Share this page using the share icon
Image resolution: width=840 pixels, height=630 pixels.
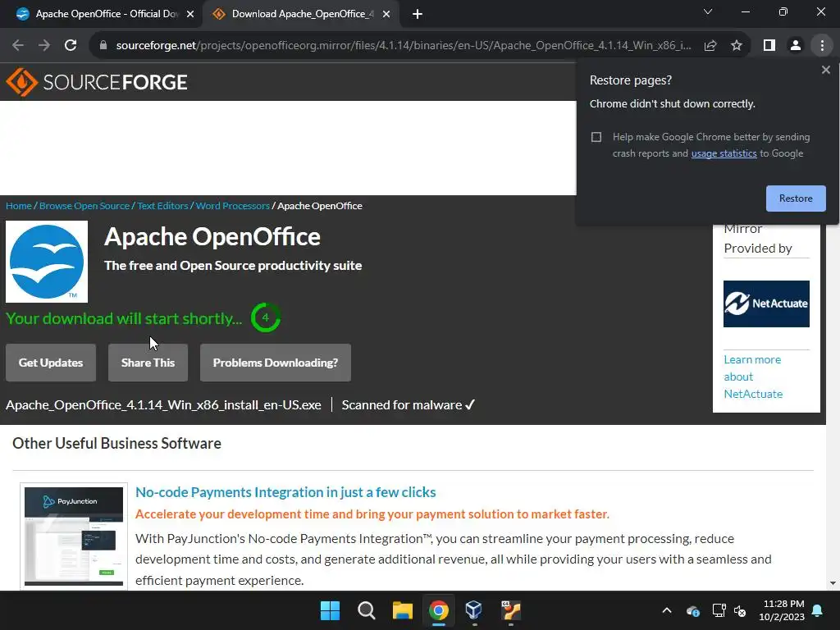710,46
